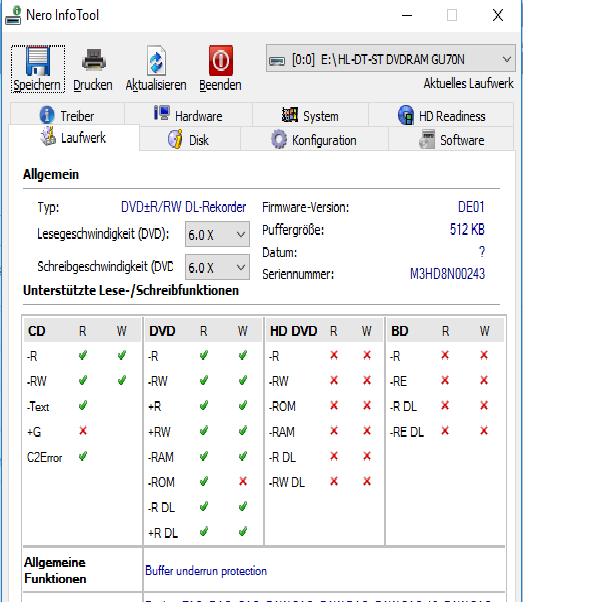Click the Speichern button label

pos(37,85)
